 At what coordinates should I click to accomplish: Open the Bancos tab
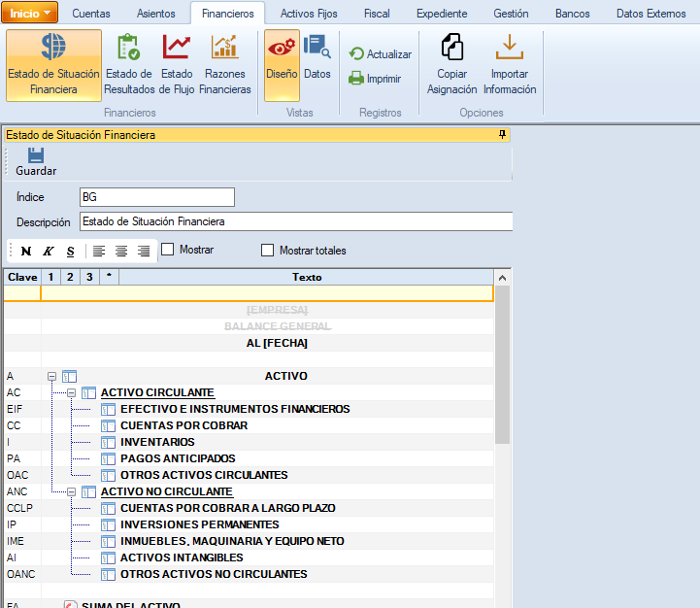pos(572,14)
